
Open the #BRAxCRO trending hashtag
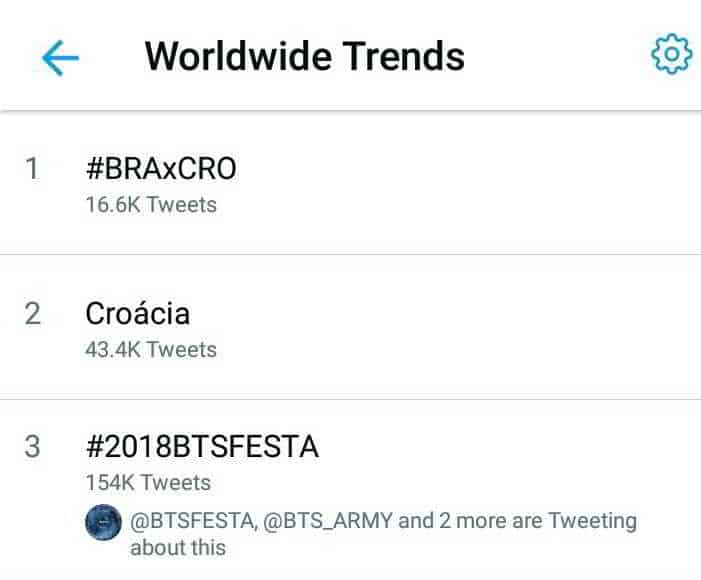coord(161,169)
